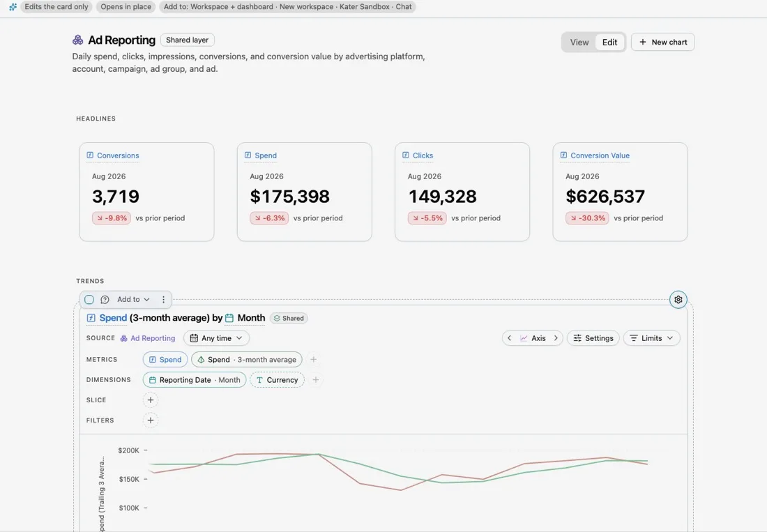767x532 pixels.
Task: Click the TRENDS section heading
Action: pos(90,281)
